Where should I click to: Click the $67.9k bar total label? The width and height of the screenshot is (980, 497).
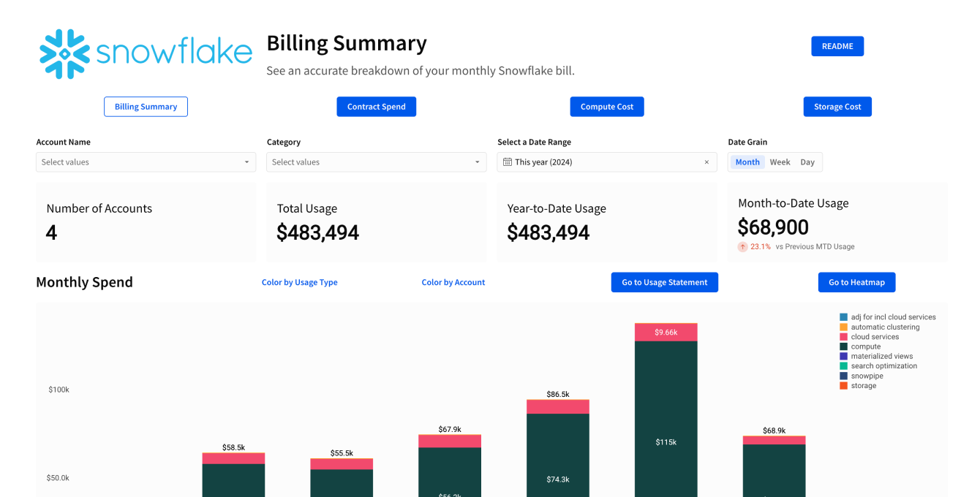click(450, 429)
